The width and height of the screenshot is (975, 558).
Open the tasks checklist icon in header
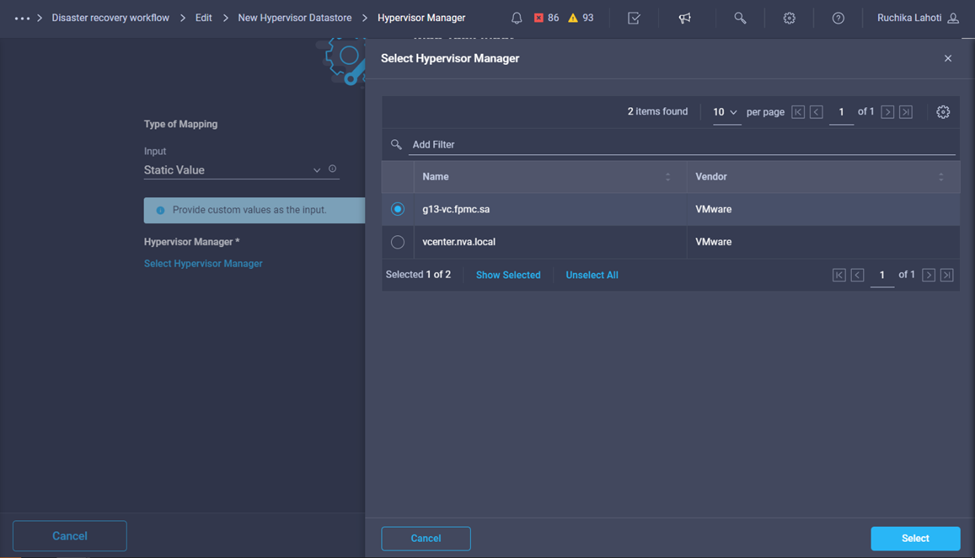click(x=634, y=18)
